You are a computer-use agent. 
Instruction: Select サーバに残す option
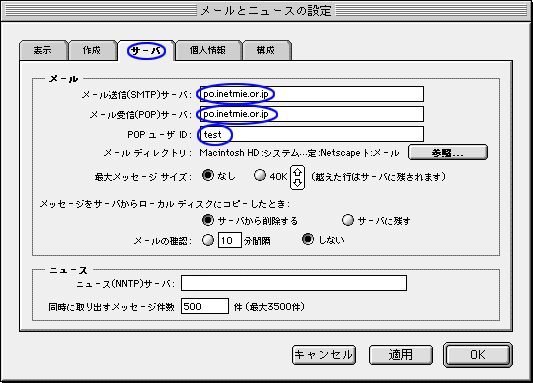point(348,220)
